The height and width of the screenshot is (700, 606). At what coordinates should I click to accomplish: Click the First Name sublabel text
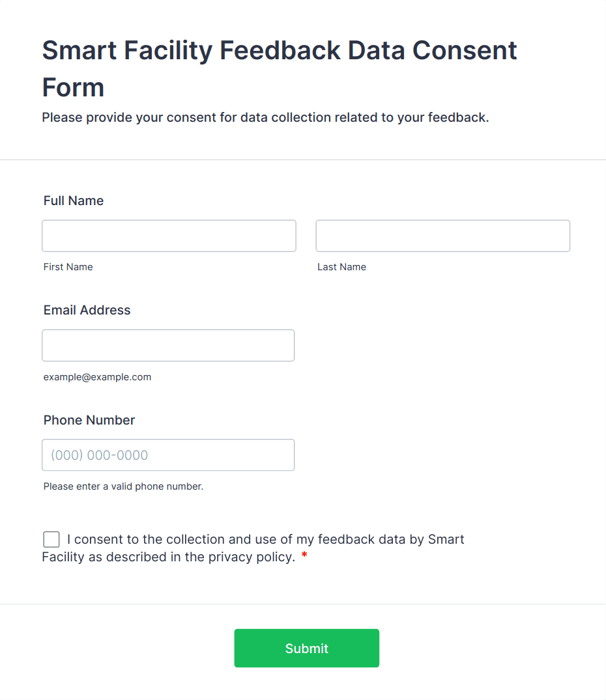tap(68, 267)
